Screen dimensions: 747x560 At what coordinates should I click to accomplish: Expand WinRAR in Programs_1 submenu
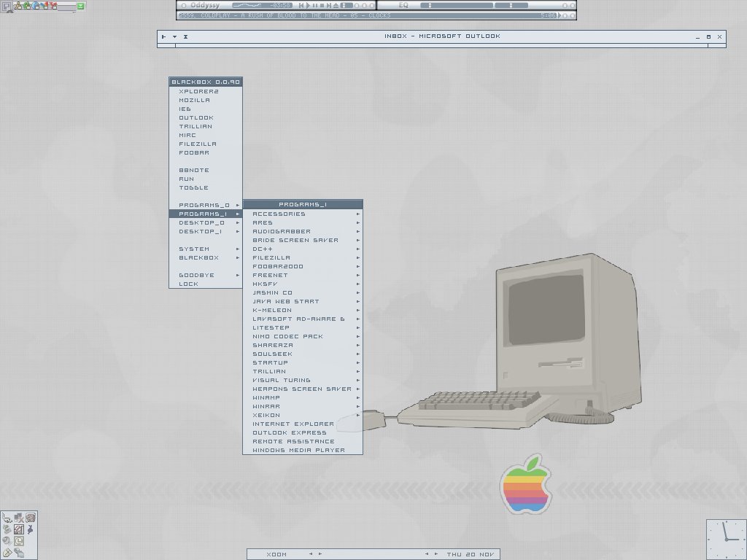tap(303, 407)
